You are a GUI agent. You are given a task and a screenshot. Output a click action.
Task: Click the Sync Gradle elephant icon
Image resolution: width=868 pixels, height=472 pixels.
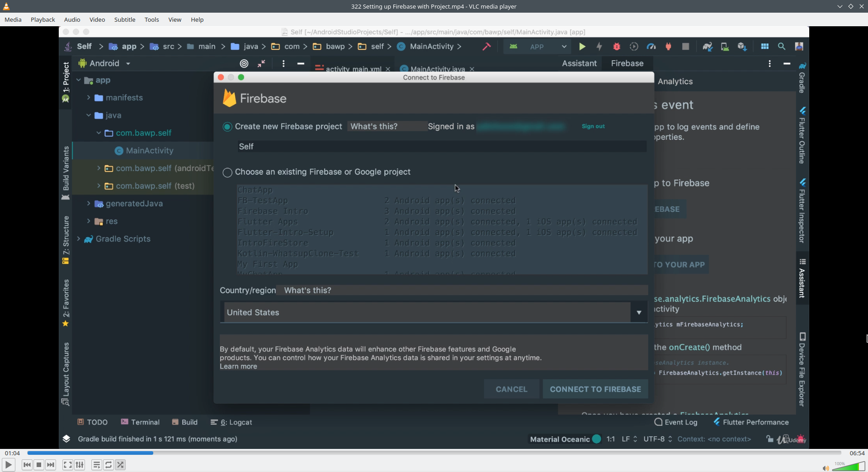point(708,47)
